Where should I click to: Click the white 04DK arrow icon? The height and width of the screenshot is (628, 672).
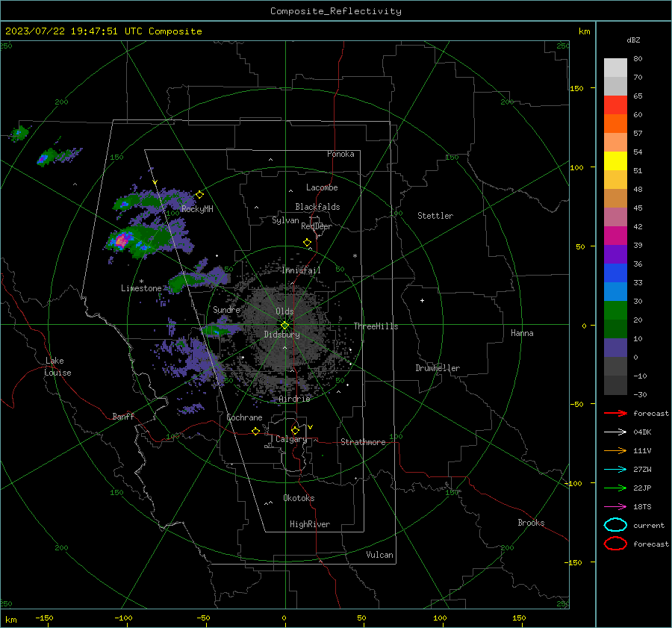pyautogui.click(x=615, y=432)
